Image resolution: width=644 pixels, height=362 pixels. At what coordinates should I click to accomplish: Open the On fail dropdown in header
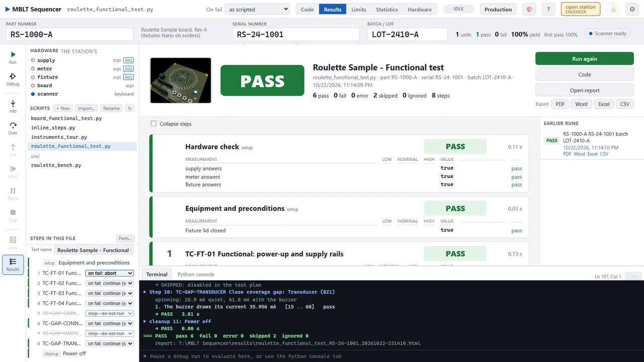click(258, 9)
